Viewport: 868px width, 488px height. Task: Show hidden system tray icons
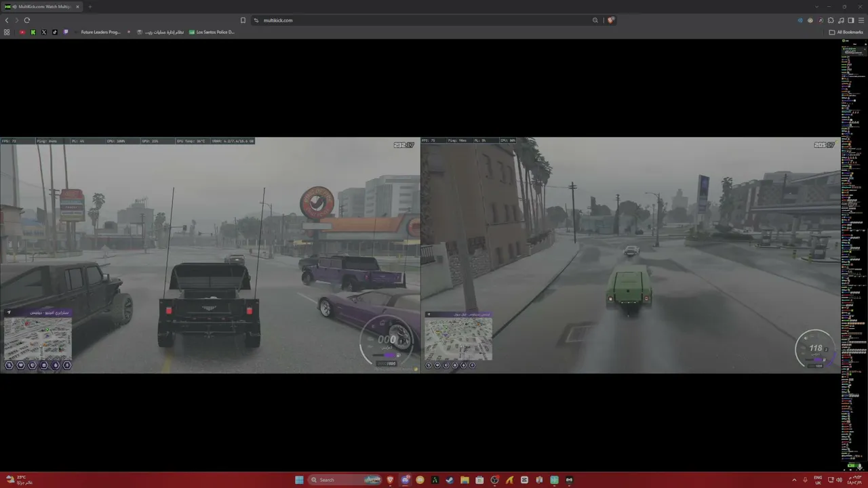click(794, 480)
